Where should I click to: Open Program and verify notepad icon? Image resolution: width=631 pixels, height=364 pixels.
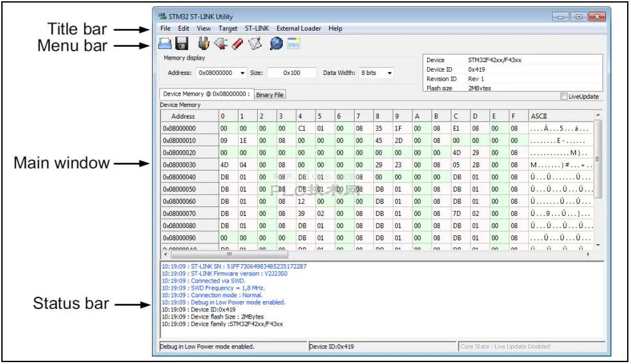coord(255,44)
